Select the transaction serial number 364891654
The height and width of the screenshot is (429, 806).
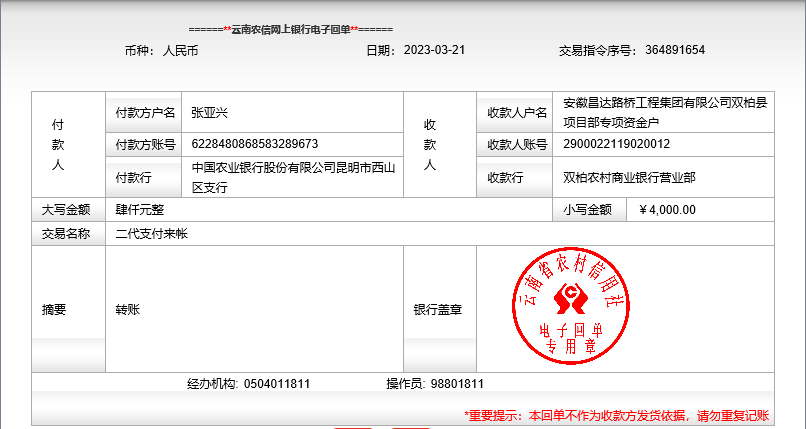[x=689, y=50]
